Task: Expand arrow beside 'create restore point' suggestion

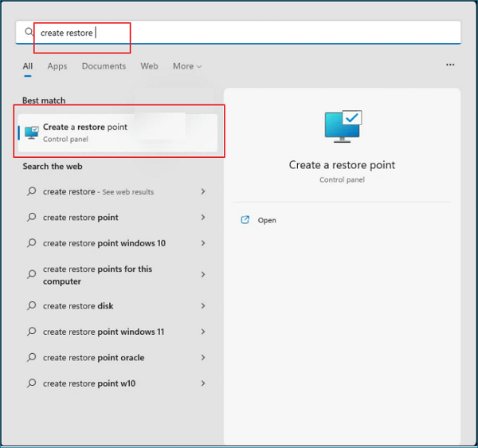Action: tap(203, 218)
